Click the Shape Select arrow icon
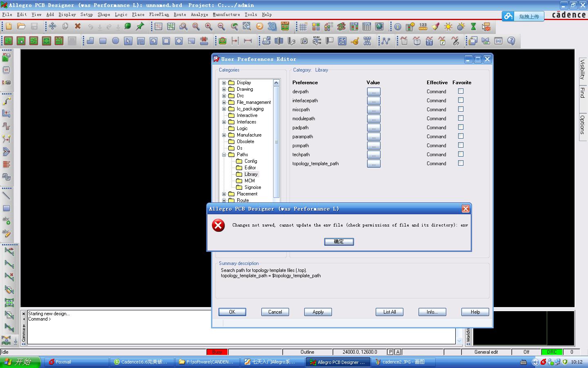This screenshot has width=588, height=368. pyautogui.click(x=128, y=41)
